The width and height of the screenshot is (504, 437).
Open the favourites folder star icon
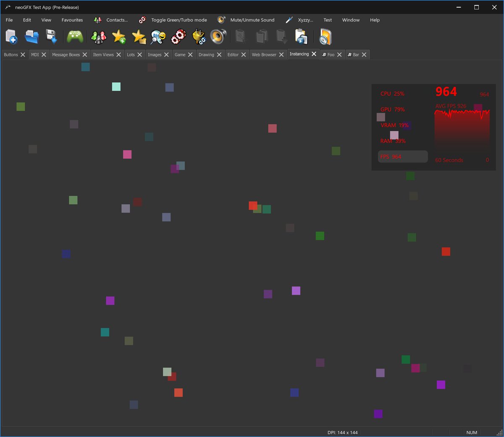[139, 36]
